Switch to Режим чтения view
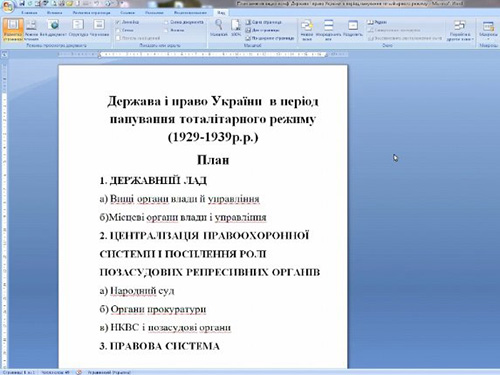 tap(31, 30)
